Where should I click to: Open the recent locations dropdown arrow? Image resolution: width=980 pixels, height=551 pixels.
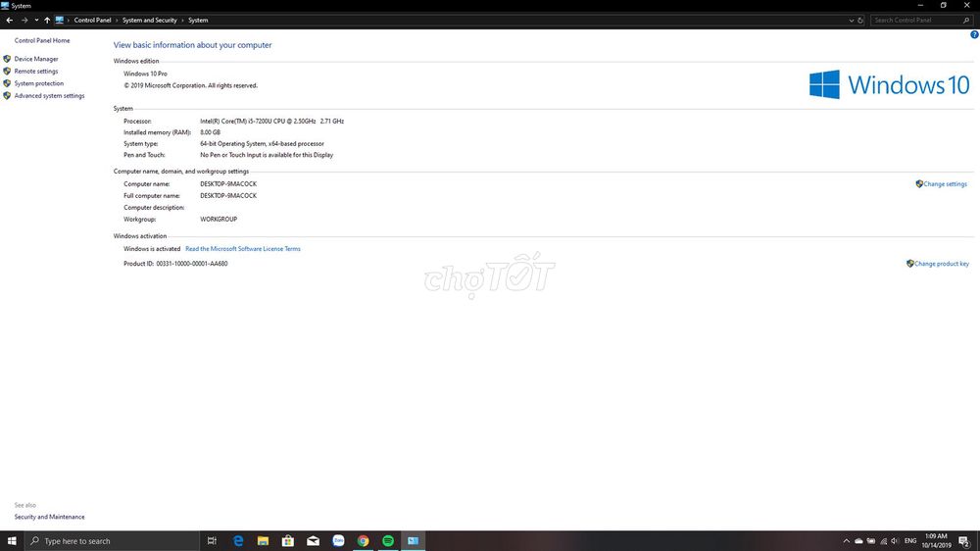tap(36, 20)
